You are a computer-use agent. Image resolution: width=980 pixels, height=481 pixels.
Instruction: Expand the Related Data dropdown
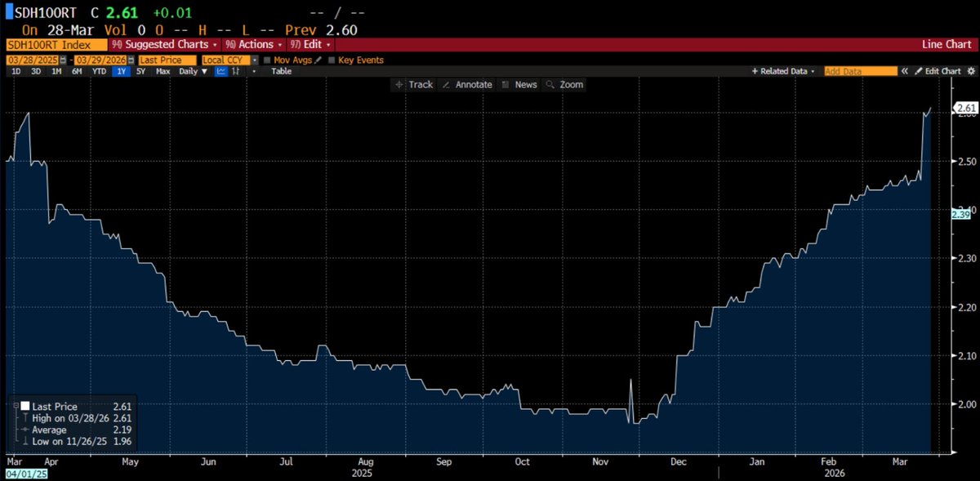pos(783,71)
